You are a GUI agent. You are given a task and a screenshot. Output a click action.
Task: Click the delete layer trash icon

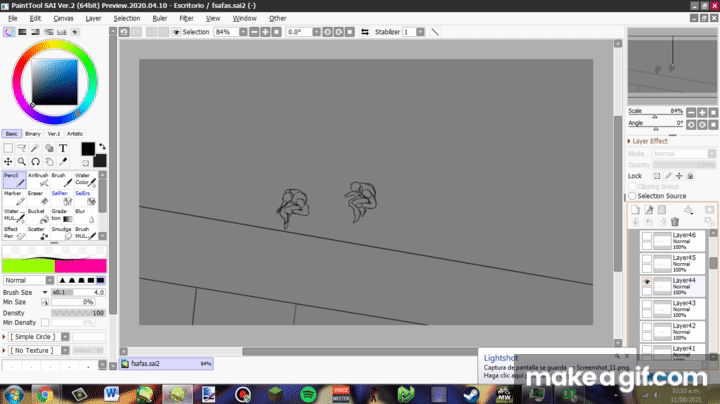pyautogui.click(x=675, y=222)
